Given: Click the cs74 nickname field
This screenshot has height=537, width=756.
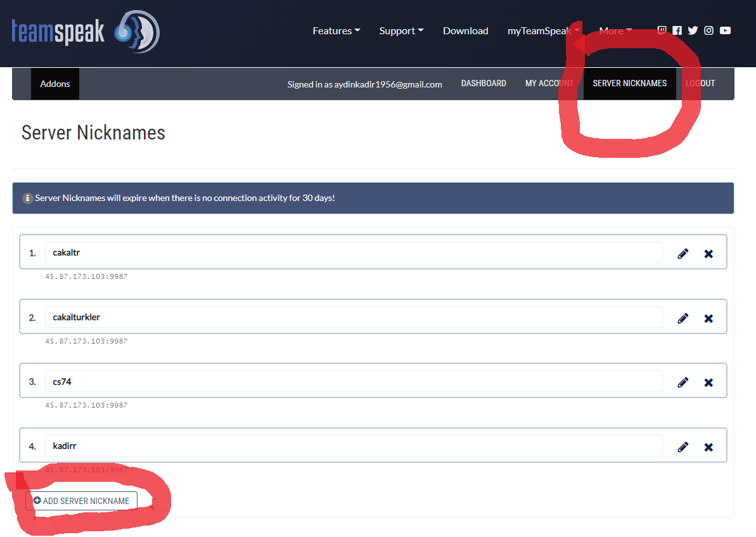Looking at the screenshot, I should point(354,381).
